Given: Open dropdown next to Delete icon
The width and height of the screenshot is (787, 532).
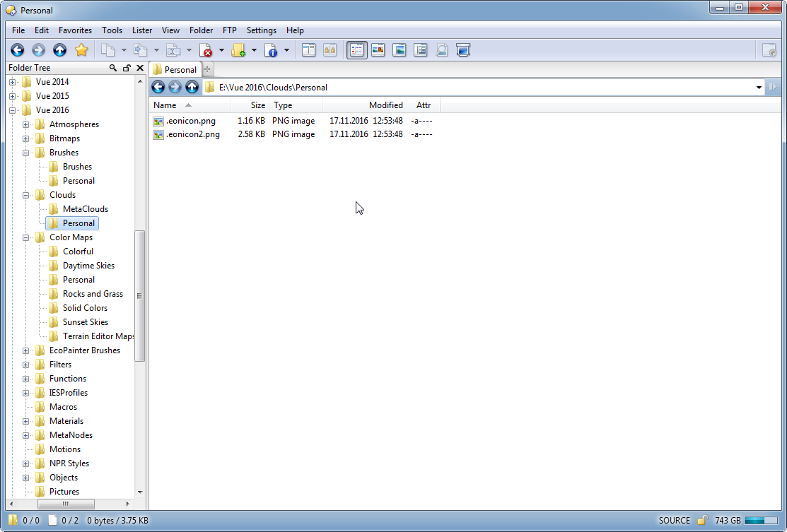Looking at the screenshot, I should click(221, 50).
